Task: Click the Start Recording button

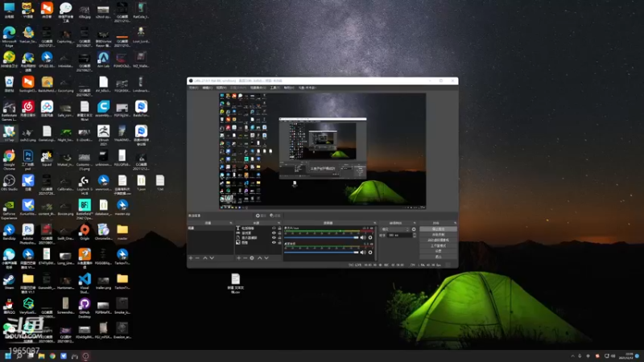Action: pyautogui.click(x=438, y=234)
